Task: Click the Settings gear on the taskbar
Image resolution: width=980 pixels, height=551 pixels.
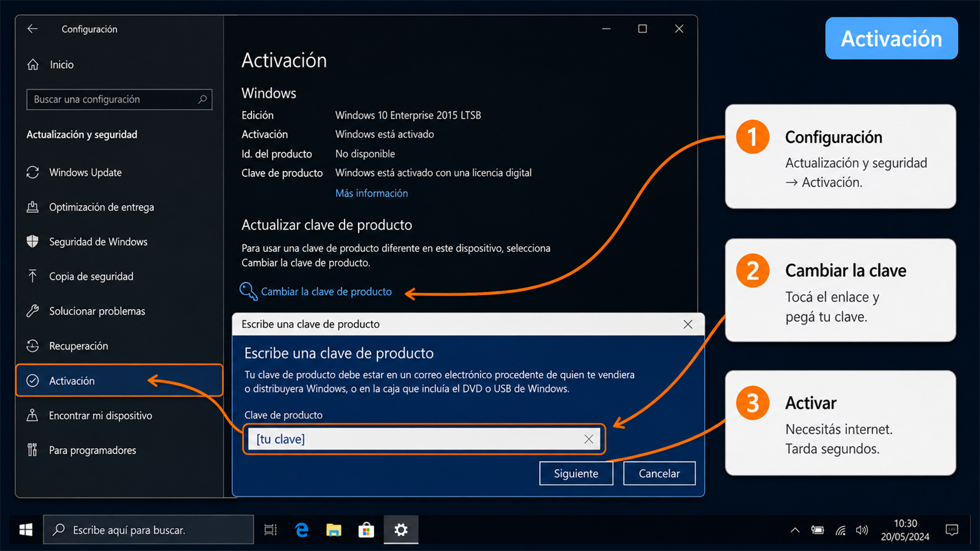Action: [401, 530]
